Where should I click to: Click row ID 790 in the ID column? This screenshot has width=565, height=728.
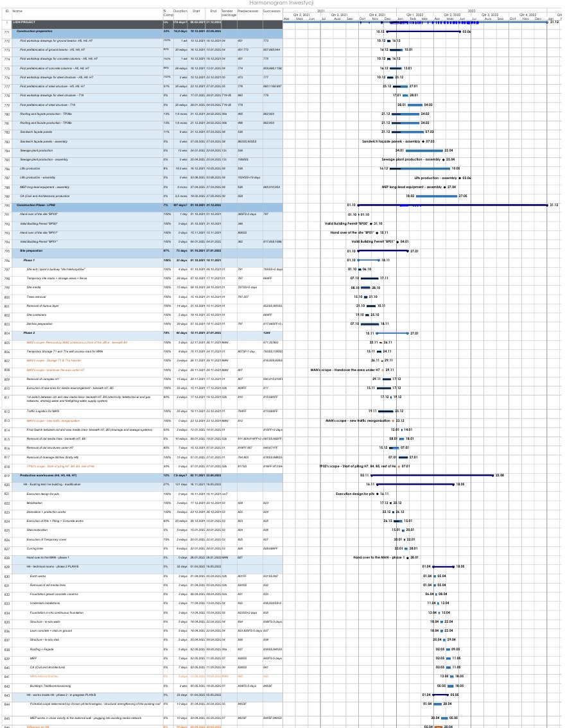tap(7, 205)
